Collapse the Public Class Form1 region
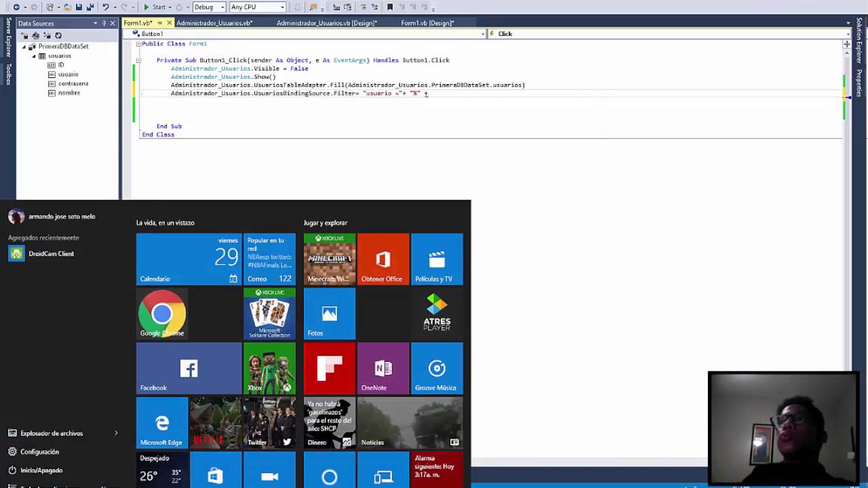Image resolution: width=868 pixels, height=488 pixels. 138,43
